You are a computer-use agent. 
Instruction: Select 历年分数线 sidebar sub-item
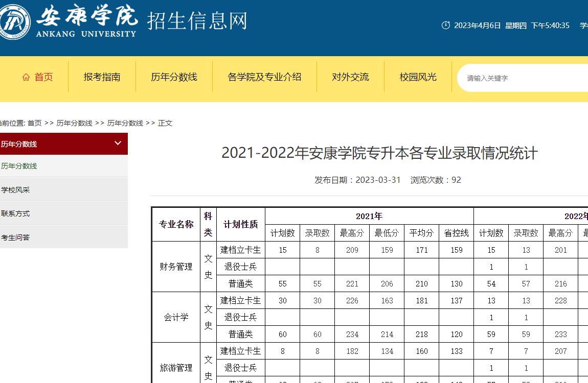[x=64, y=166]
